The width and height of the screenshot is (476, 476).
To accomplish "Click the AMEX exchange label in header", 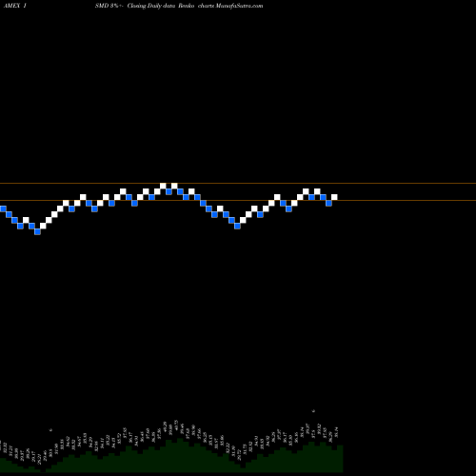I will [12, 6].
